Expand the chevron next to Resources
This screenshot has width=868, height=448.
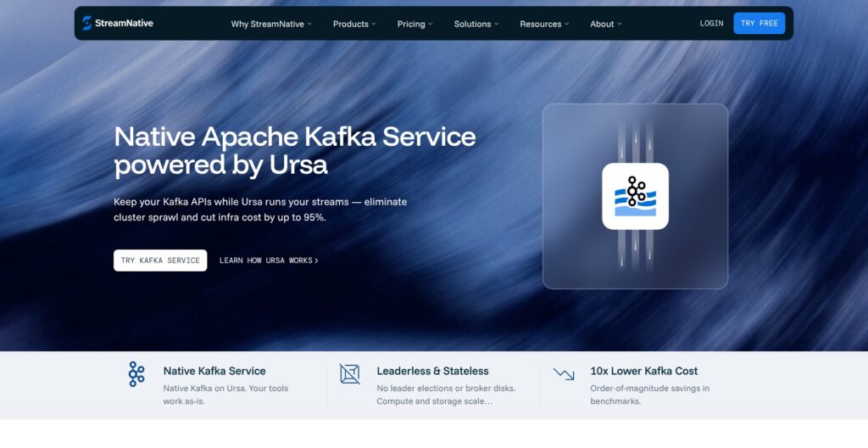tap(566, 24)
